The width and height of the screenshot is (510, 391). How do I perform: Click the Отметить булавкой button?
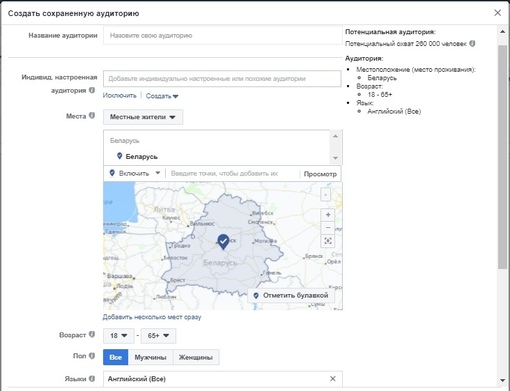point(291,295)
